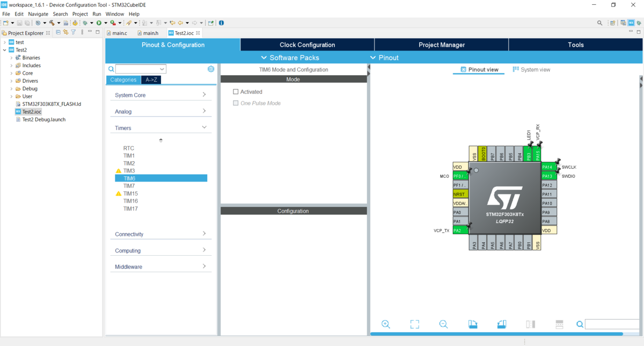Switch to System view

pyautogui.click(x=531, y=69)
